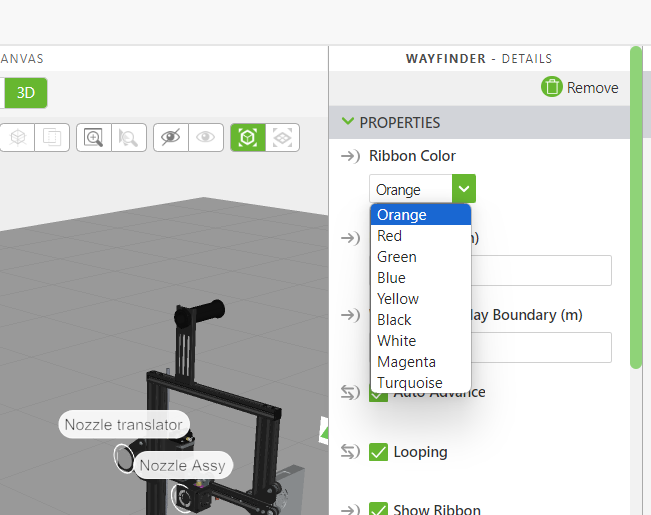Click the stacked-squares icon beside the wireframe cube
The height and width of the screenshot is (515, 651).
coord(52,137)
